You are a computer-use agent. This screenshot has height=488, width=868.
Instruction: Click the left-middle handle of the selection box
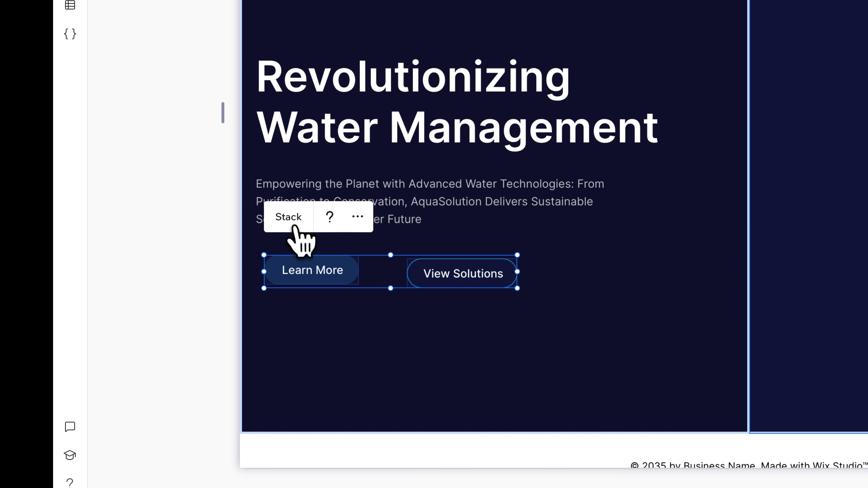coord(264,271)
